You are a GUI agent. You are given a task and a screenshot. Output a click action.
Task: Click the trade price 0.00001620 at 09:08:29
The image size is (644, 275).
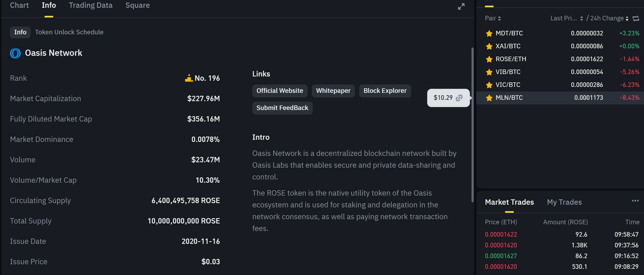(501, 267)
